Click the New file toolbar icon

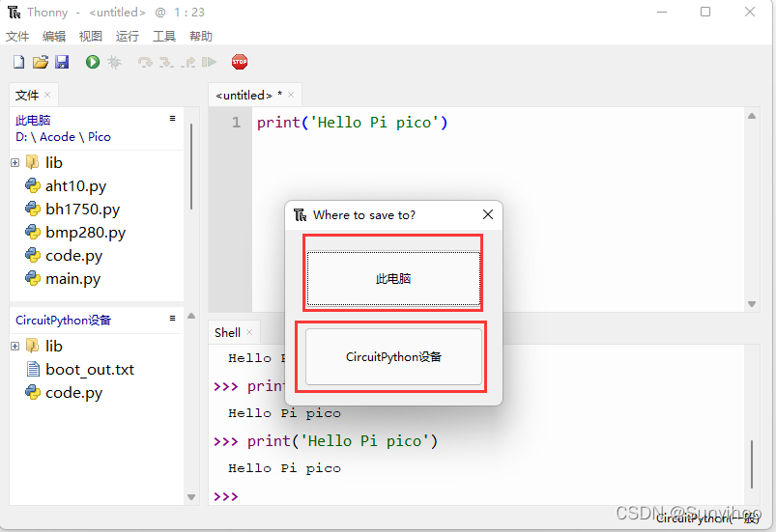point(18,62)
